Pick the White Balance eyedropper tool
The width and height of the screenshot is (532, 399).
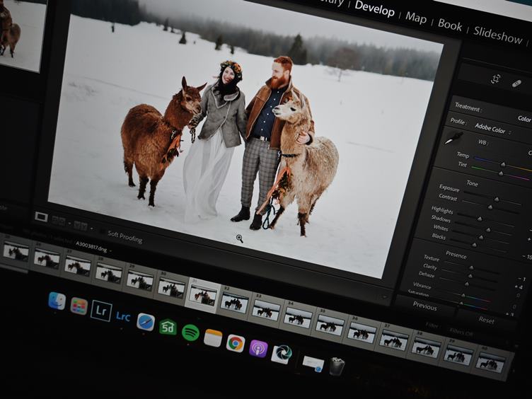(454, 138)
